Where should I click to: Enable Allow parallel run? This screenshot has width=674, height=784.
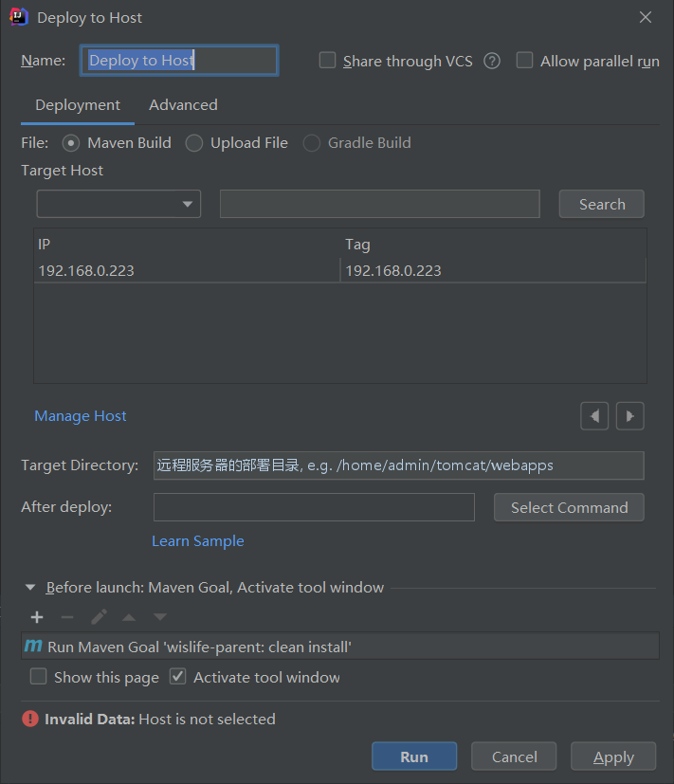pyautogui.click(x=524, y=60)
